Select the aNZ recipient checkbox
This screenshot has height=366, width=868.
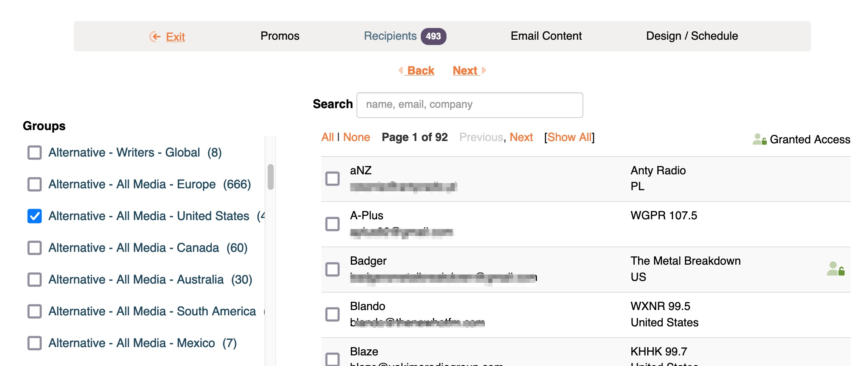[333, 178]
